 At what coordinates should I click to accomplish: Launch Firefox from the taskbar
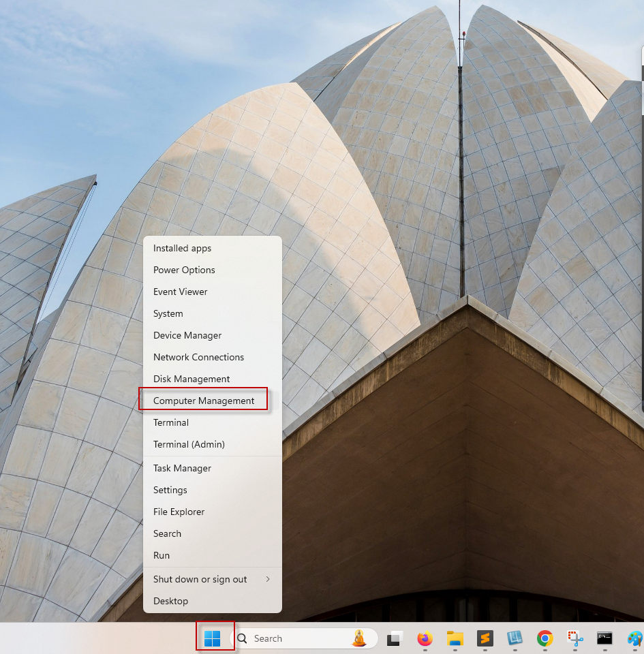[x=425, y=638]
